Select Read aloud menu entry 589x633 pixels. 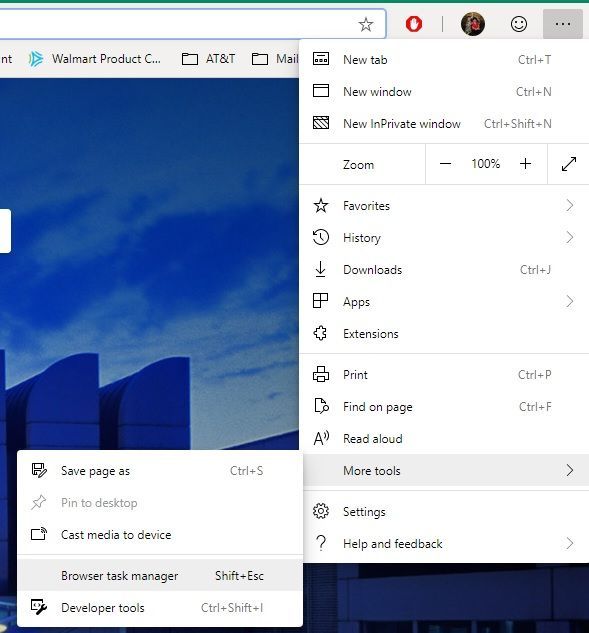[444, 438]
